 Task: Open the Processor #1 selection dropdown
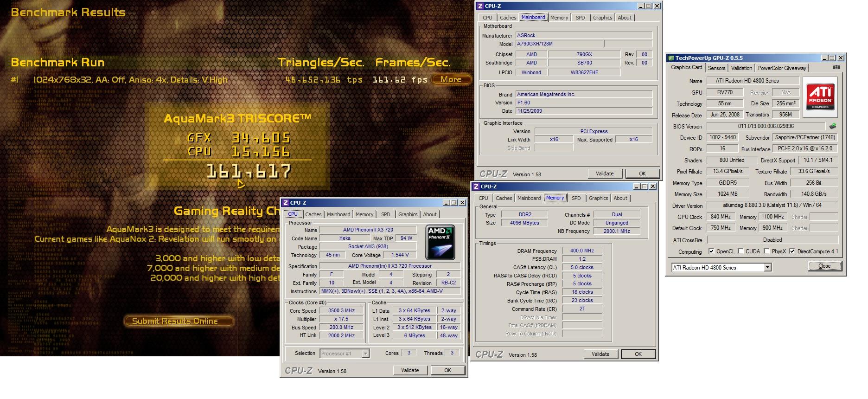[x=365, y=354]
